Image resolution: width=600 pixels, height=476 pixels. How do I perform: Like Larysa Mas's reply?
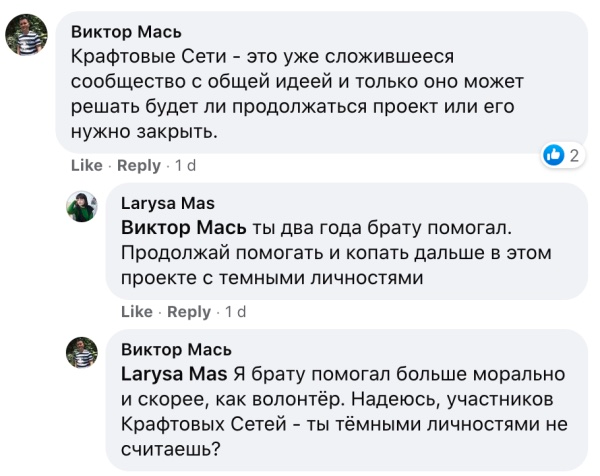(x=137, y=312)
